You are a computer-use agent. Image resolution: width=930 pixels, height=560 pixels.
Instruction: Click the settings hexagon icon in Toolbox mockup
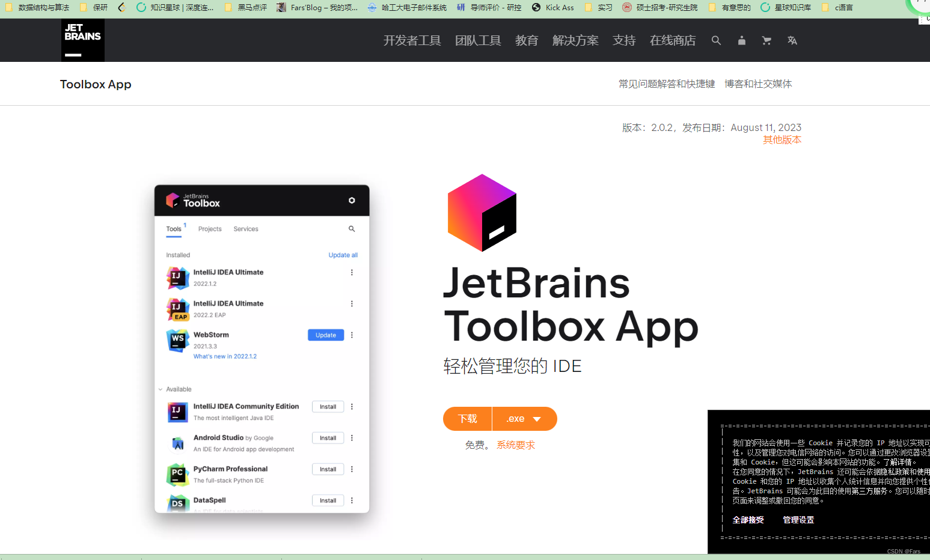352,200
